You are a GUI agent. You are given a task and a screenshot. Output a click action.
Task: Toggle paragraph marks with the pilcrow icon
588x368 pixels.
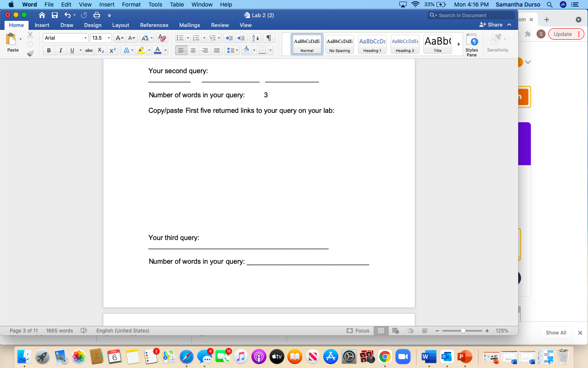pos(268,38)
